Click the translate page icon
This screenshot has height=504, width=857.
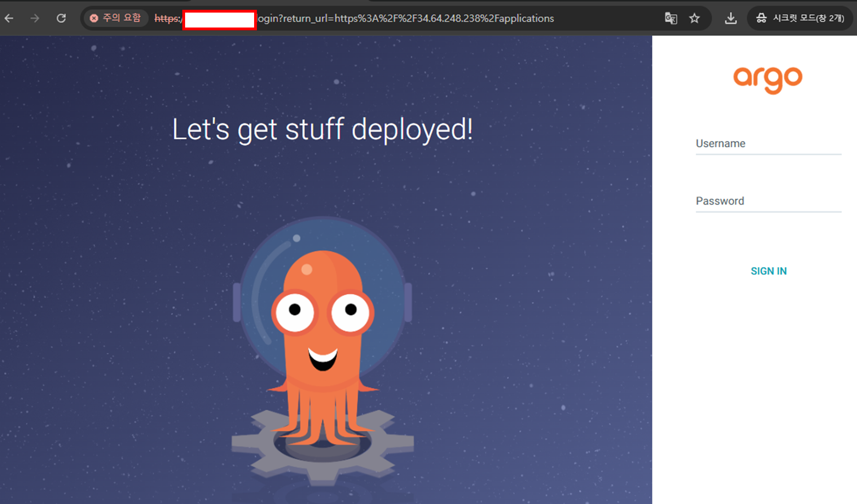[670, 18]
